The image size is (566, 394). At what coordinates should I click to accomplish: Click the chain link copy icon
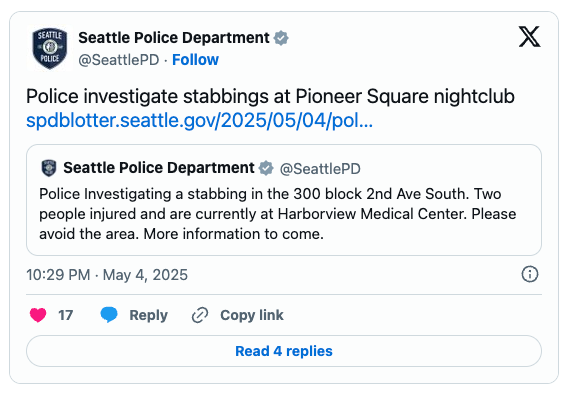pos(200,315)
